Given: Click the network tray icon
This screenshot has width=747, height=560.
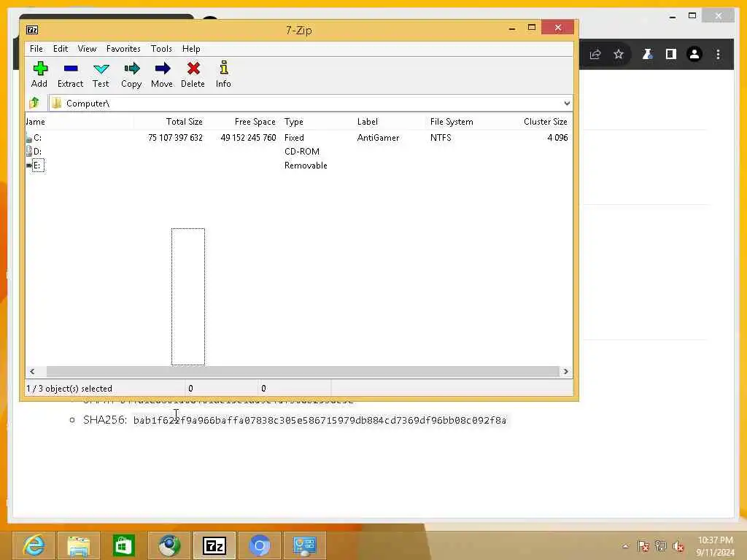Looking at the screenshot, I should pos(661,546).
